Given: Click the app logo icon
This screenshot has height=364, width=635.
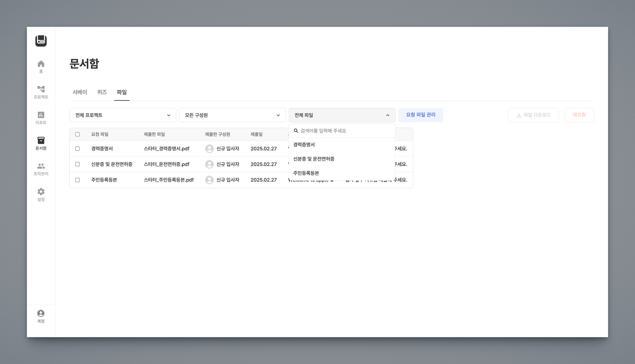Looking at the screenshot, I should [x=41, y=41].
